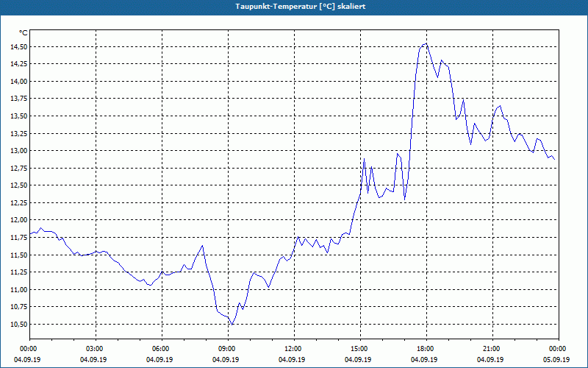This screenshot has width=588, height=368.
Task: Click the 12,25 y-axis label
Action: pos(18,203)
